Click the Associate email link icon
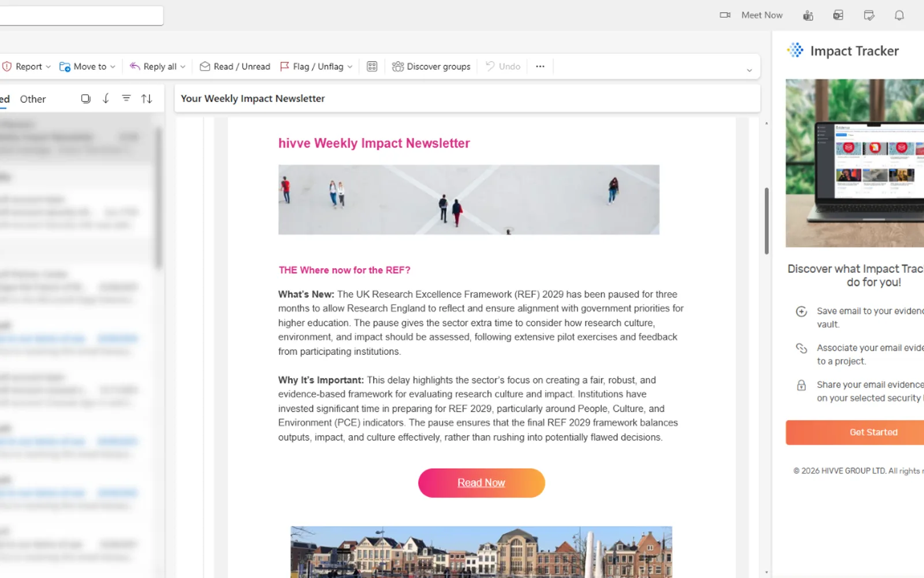 [x=802, y=348]
